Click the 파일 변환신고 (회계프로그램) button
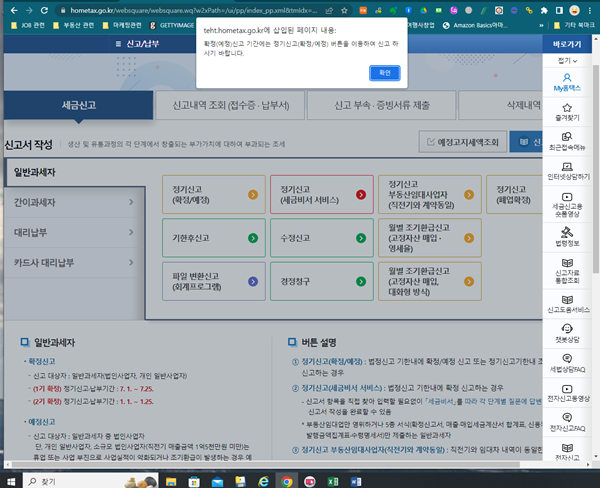Viewport: 601px width, 489px height. tap(214, 281)
